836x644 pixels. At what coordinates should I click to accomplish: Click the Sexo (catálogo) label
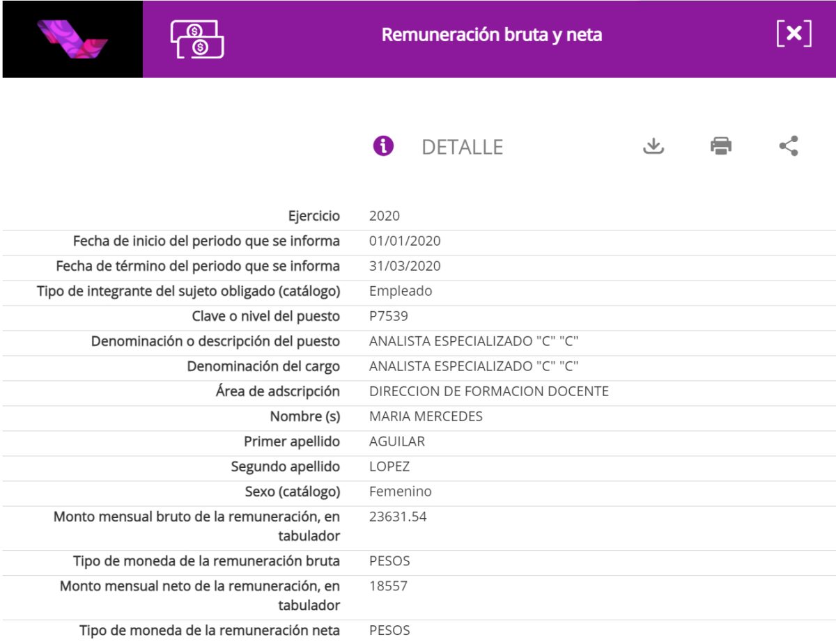(x=293, y=492)
